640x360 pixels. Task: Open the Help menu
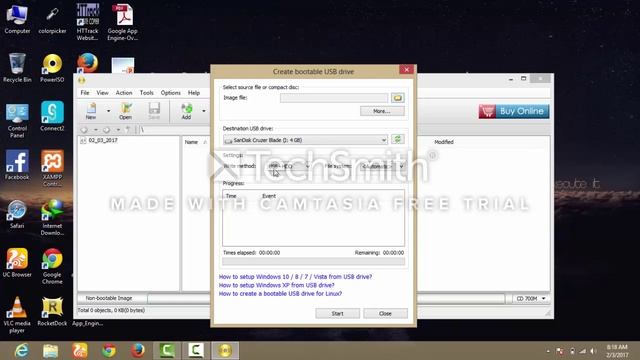click(194, 93)
